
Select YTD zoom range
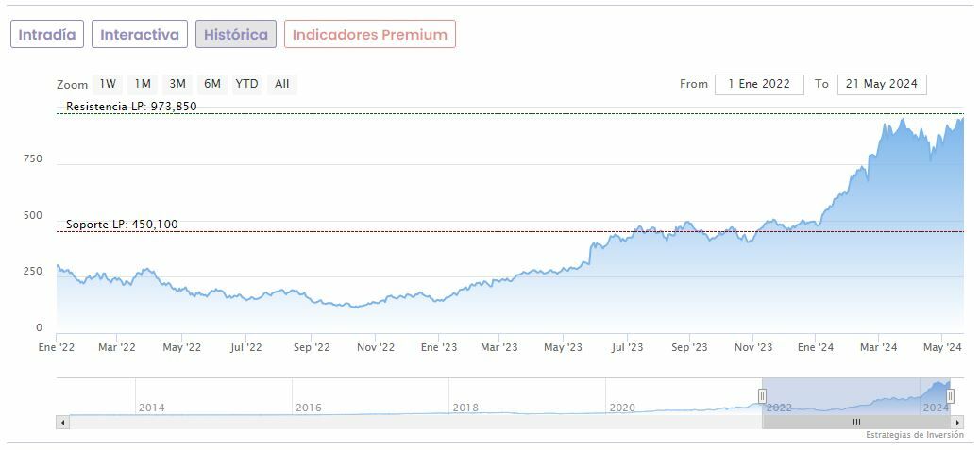(x=246, y=84)
